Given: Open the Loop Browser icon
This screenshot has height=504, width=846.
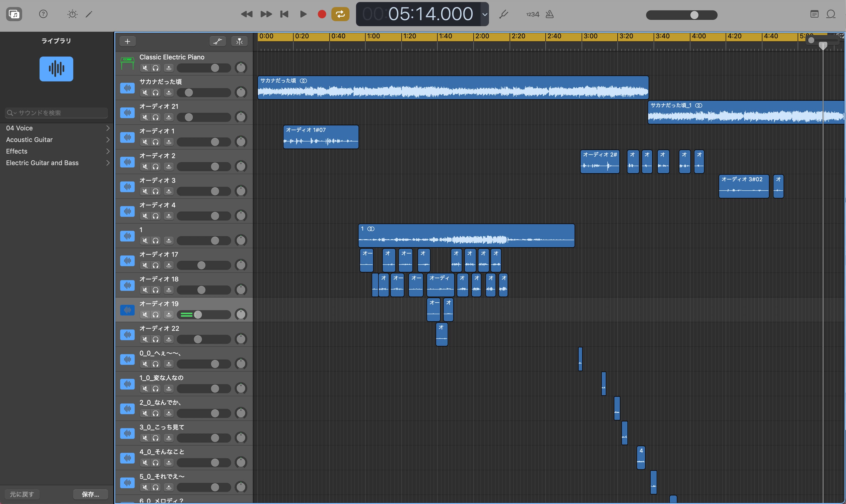Looking at the screenshot, I should tap(831, 14).
